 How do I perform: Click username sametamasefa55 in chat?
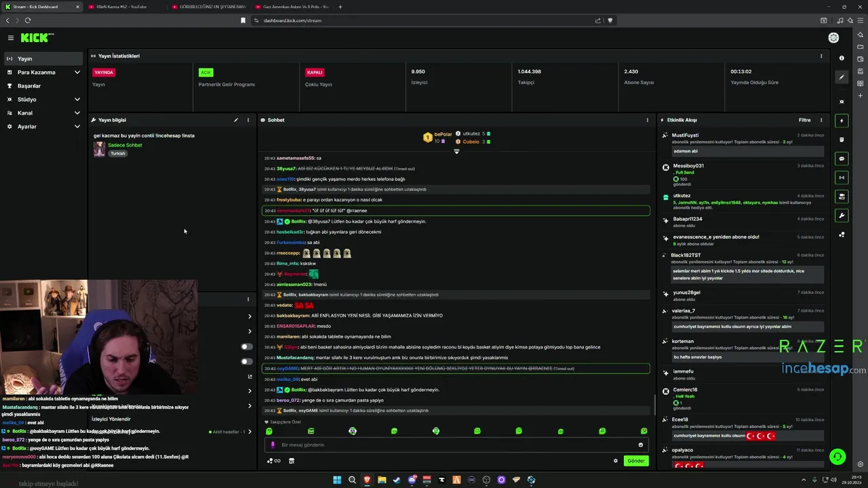pyautogui.click(x=296, y=158)
